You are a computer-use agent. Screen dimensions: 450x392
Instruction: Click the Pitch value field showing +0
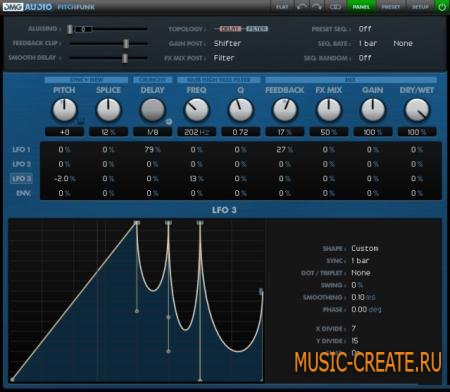[x=64, y=132]
